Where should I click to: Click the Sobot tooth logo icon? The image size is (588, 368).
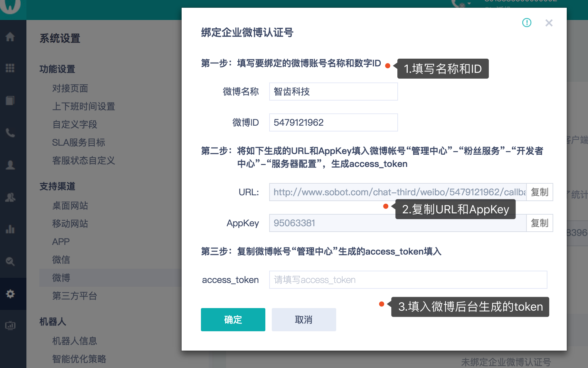coord(11,6)
